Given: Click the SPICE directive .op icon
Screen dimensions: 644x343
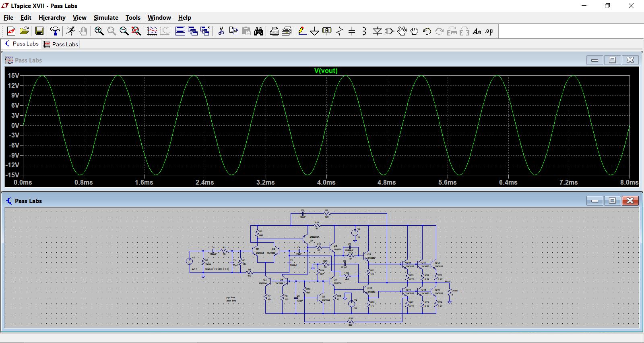Looking at the screenshot, I should coord(489,31).
